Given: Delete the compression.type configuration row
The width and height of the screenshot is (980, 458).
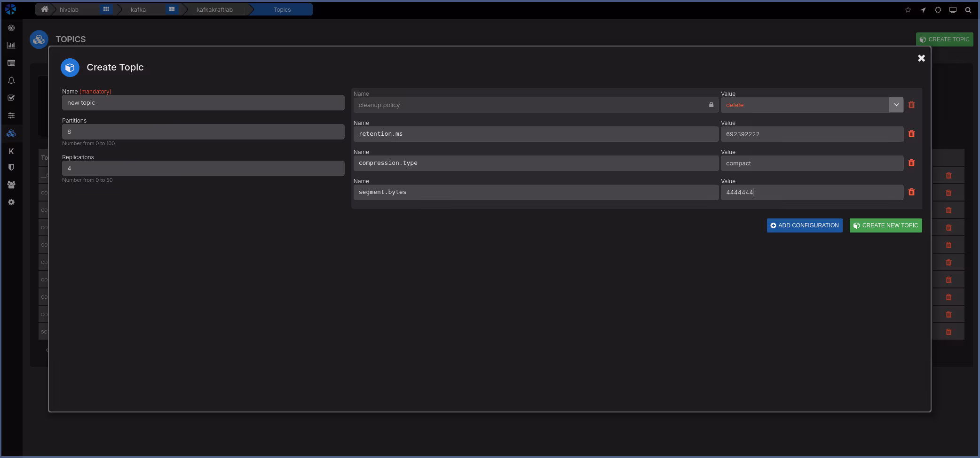Looking at the screenshot, I should 911,163.
